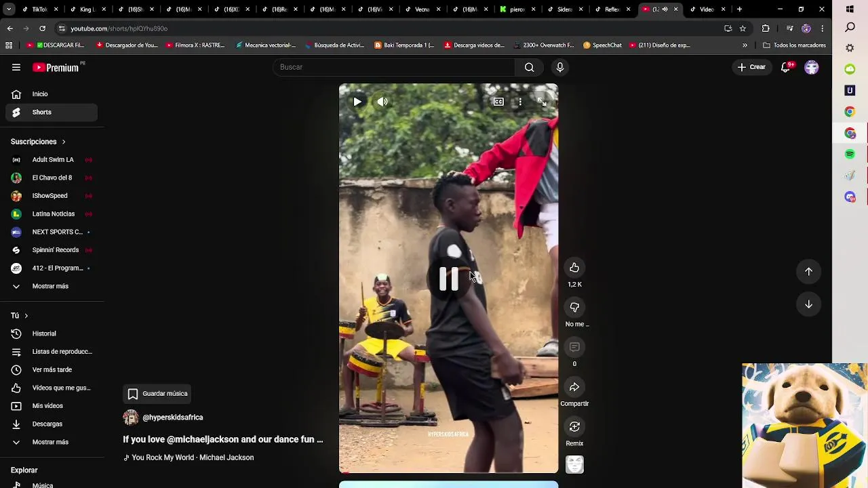The height and width of the screenshot is (488, 868).
Task: Go to next short with down arrow
Action: point(808,304)
